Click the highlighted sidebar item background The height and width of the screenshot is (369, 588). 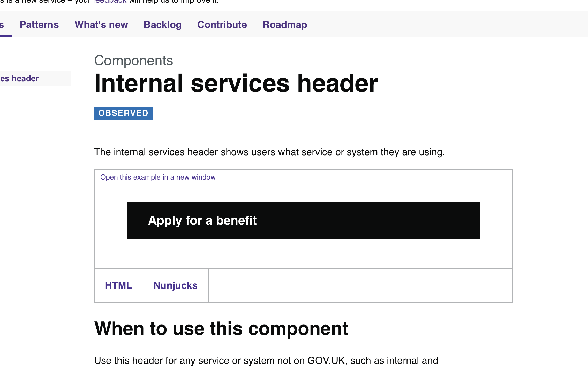pyautogui.click(x=52, y=78)
